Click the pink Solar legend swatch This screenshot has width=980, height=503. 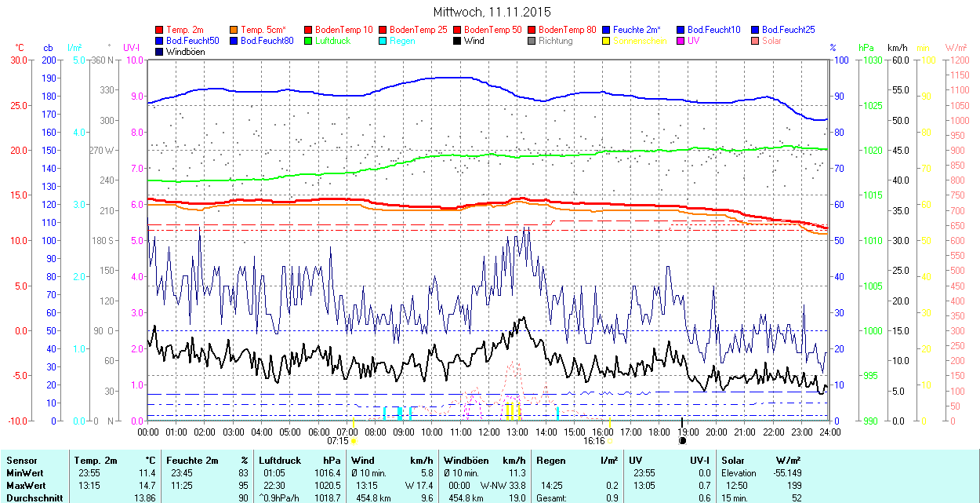click(x=756, y=41)
